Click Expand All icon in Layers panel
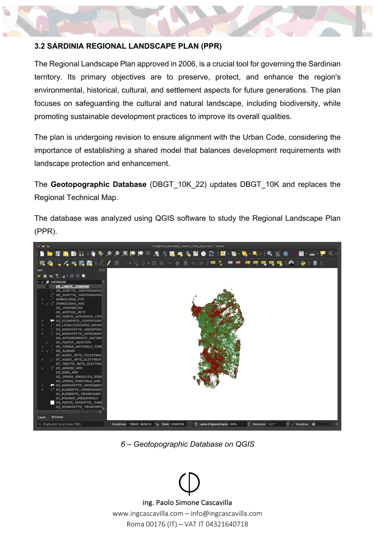This screenshot has width=375, height=535. coord(72,276)
